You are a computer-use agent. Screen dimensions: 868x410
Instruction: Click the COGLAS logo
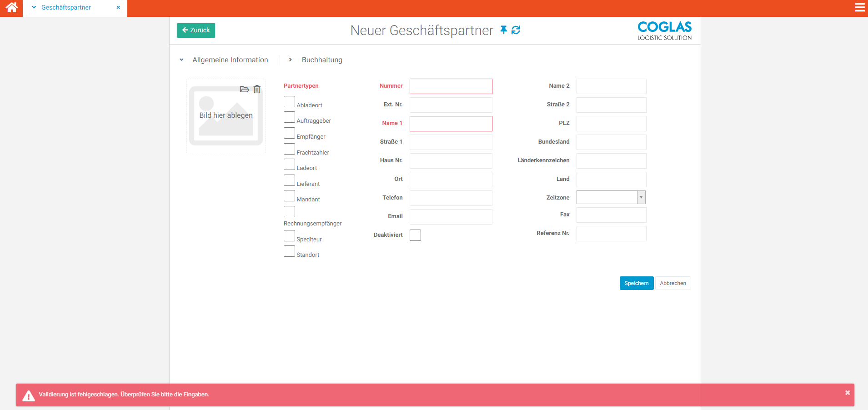pos(664,30)
